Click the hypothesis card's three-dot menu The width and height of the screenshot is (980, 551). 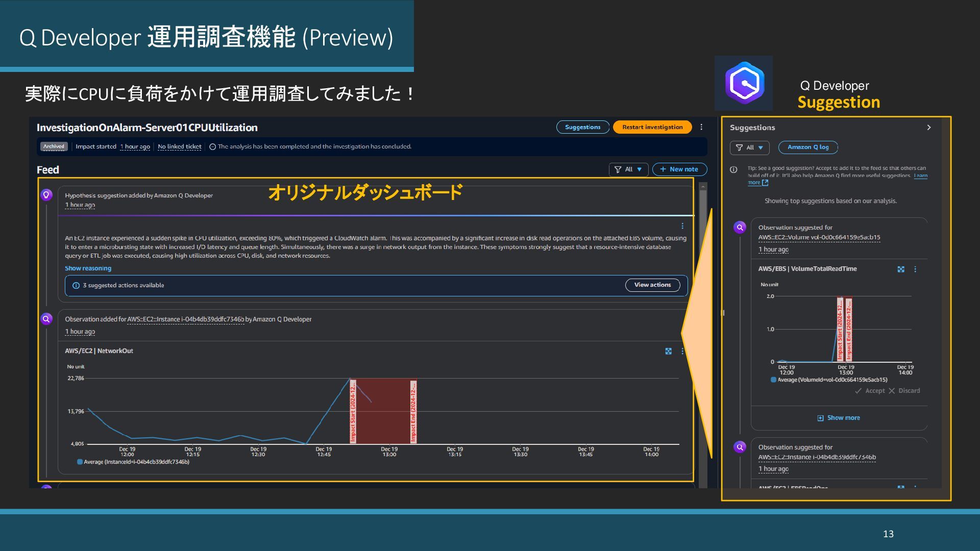682,226
